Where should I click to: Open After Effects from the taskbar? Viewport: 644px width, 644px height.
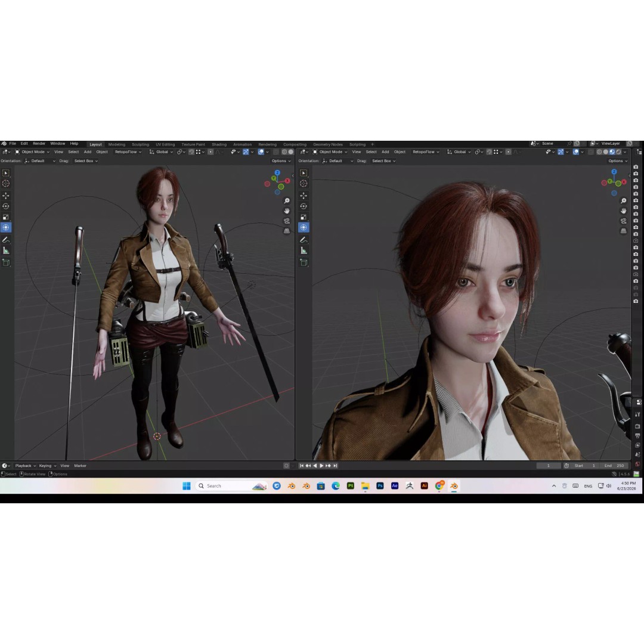tap(395, 486)
